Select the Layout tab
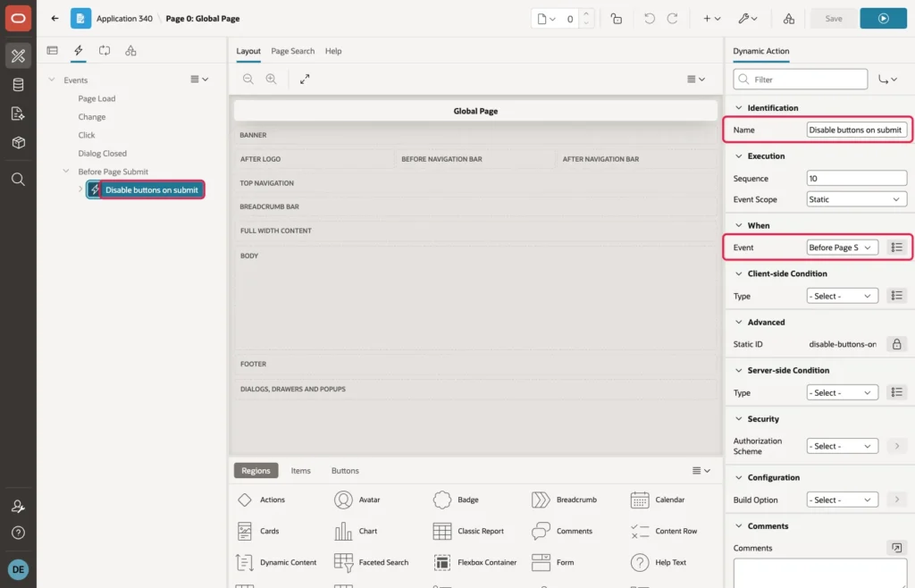The height and width of the screenshot is (588, 915). coord(248,51)
